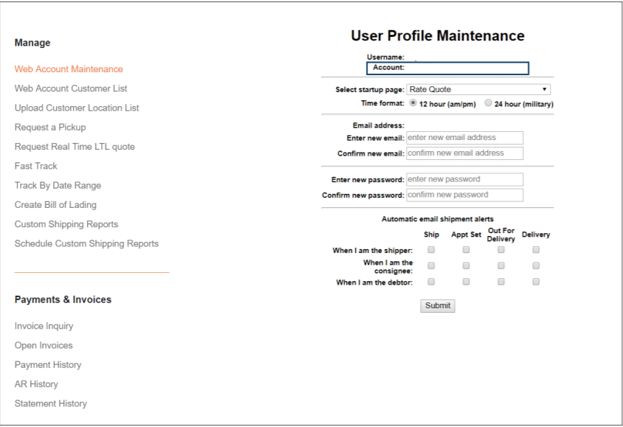
Task: Focus the confirm new password field
Action: (x=464, y=195)
